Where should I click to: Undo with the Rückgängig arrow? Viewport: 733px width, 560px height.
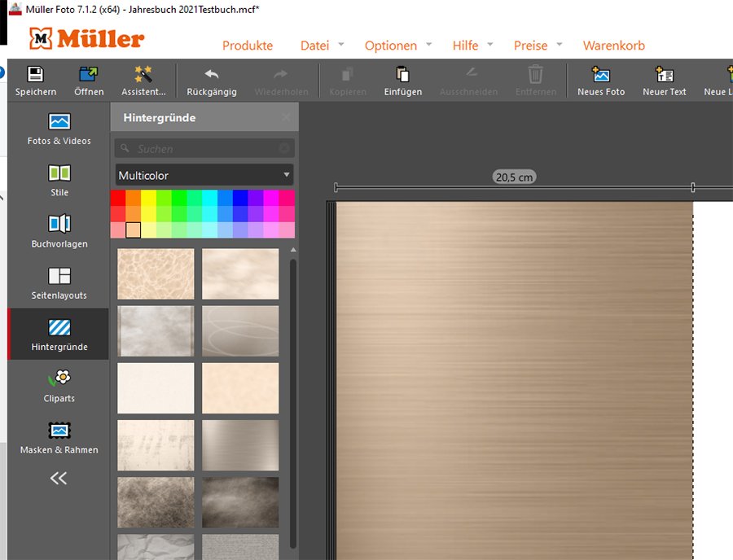click(x=212, y=74)
